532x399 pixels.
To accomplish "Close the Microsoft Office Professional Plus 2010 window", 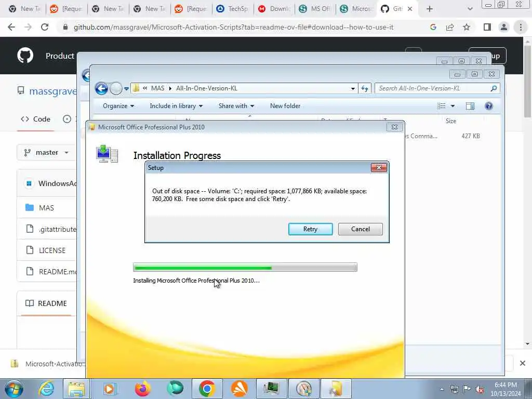I will 394,127.
